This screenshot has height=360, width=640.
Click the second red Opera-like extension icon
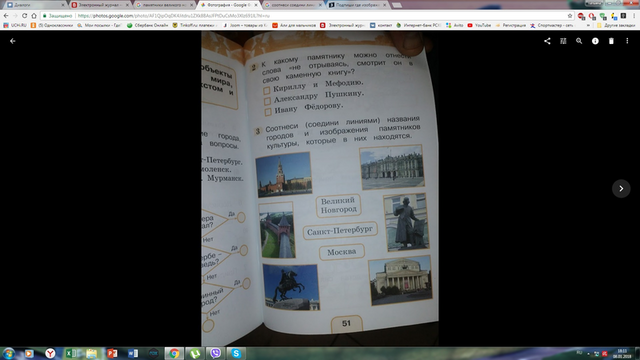tap(592, 16)
